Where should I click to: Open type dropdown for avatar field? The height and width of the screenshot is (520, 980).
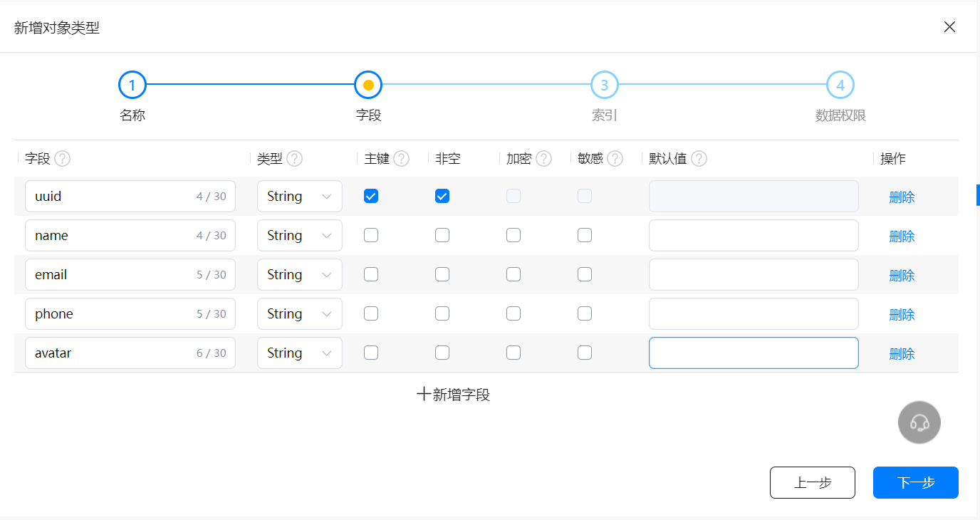(x=300, y=353)
